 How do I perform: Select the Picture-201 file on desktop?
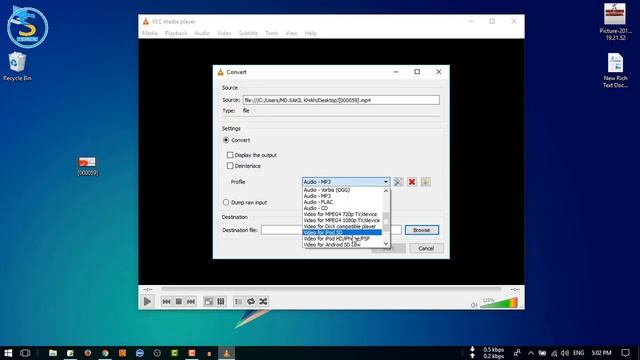[616, 22]
